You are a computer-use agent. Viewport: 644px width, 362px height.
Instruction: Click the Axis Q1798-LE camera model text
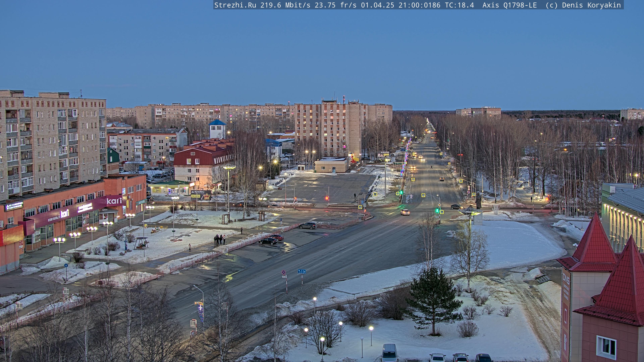click(509, 5)
